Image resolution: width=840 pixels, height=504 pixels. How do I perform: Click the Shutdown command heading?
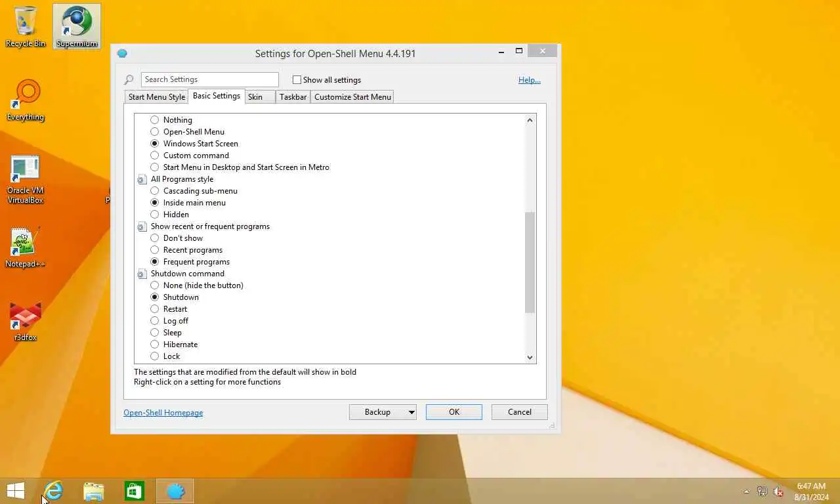188,274
